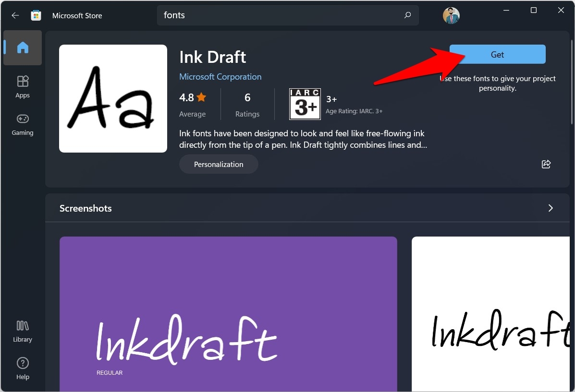Open the user profile avatar
Image resolution: width=575 pixels, height=392 pixels.
coord(451,15)
